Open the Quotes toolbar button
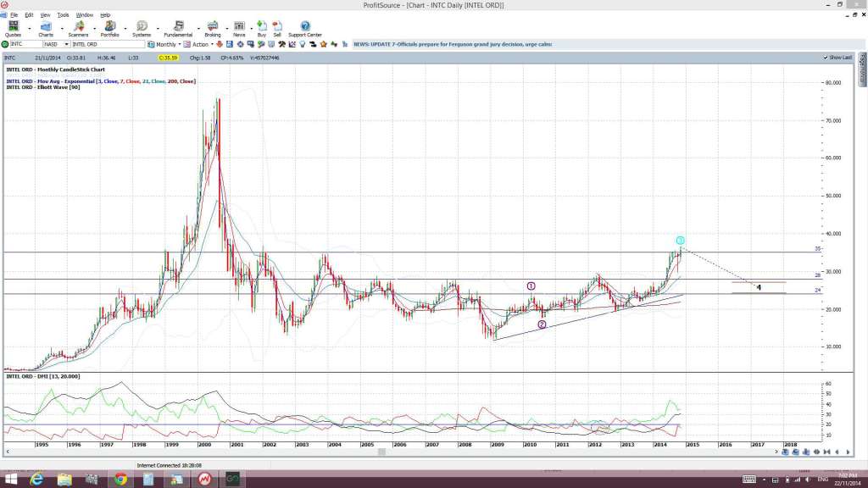Viewport: 868px width, 488px height. [13, 29]
